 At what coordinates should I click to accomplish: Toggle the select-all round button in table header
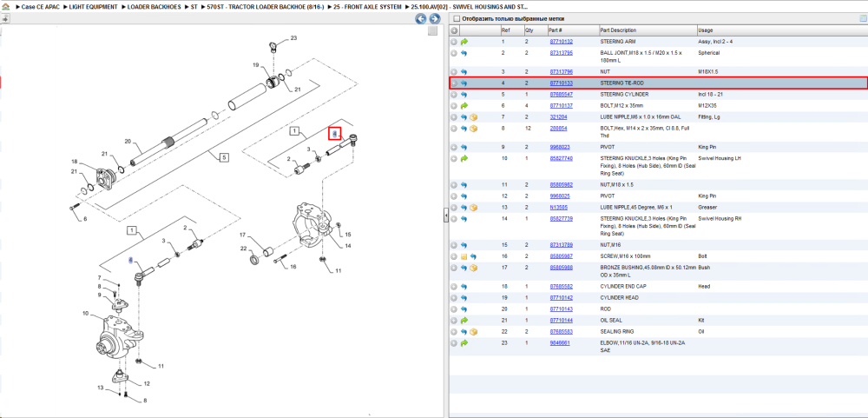coord(454,30)
